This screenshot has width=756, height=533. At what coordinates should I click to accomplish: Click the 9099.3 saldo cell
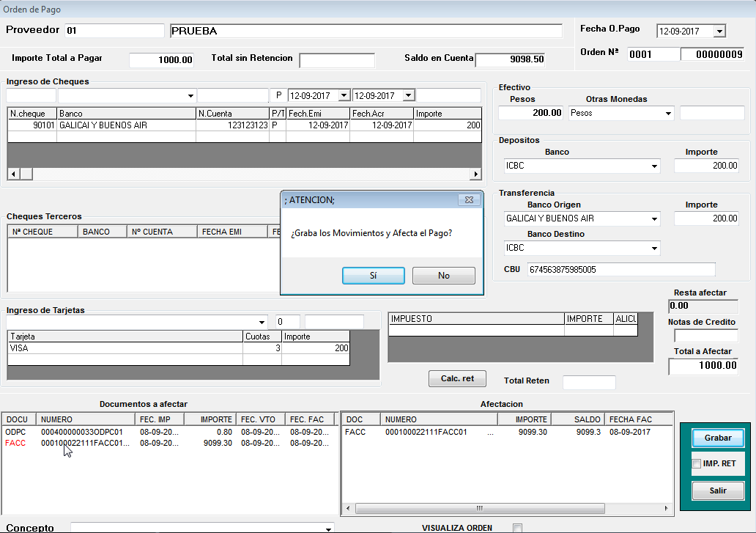point(588,432)
